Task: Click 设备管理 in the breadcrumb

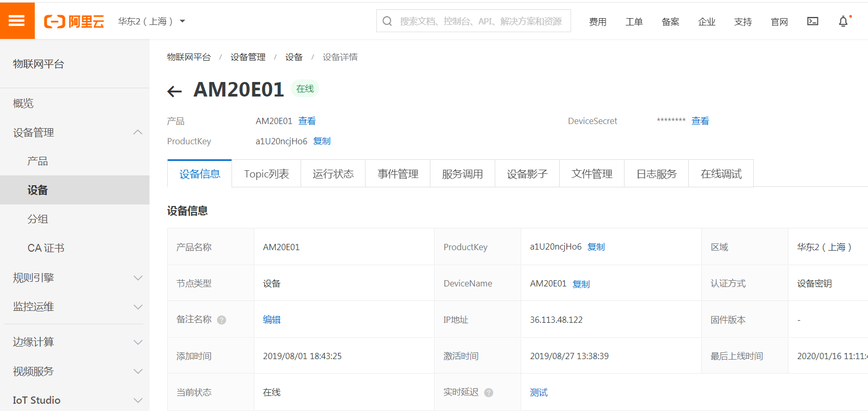Action: pos(248,57)
